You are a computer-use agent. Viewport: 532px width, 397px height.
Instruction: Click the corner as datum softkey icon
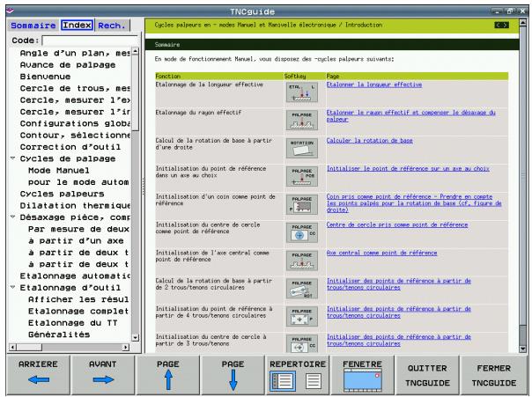click(x=301, y=204)
